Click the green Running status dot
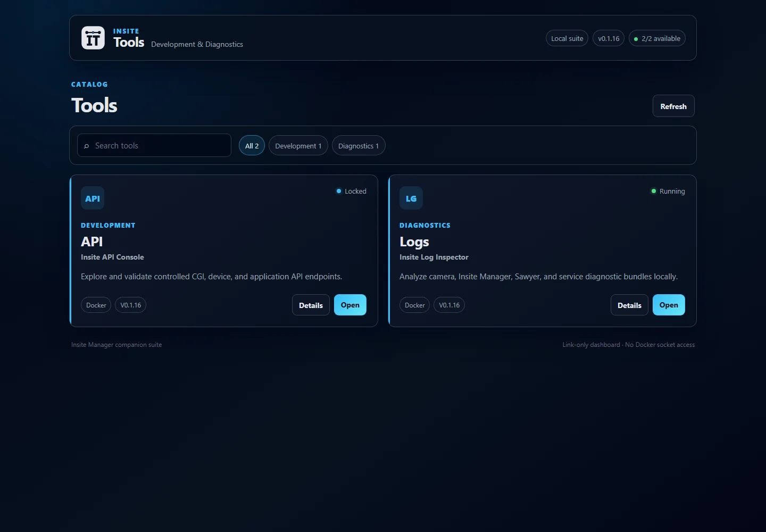This screenshot has width=766, height=532. pyautogui.click(x=654, y=191)
